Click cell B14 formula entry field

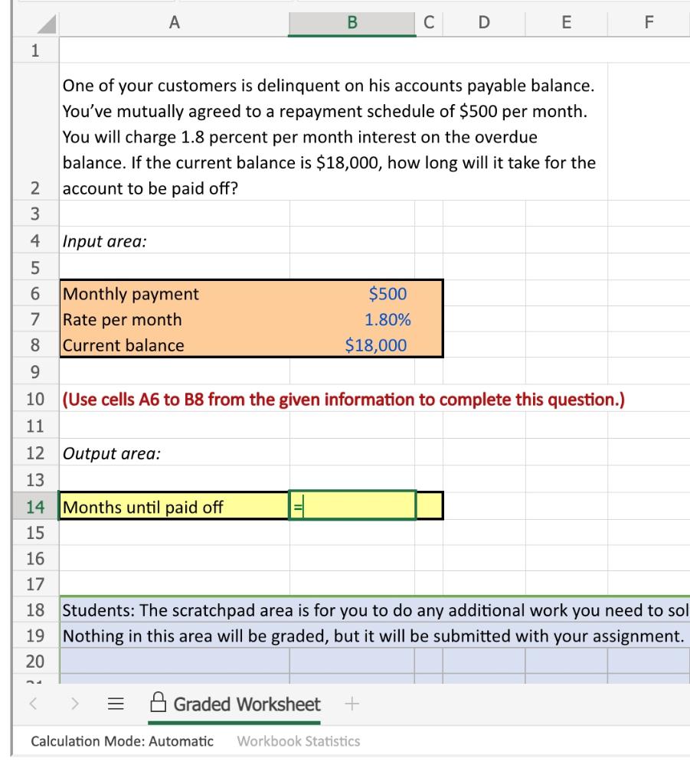[352, 506]
